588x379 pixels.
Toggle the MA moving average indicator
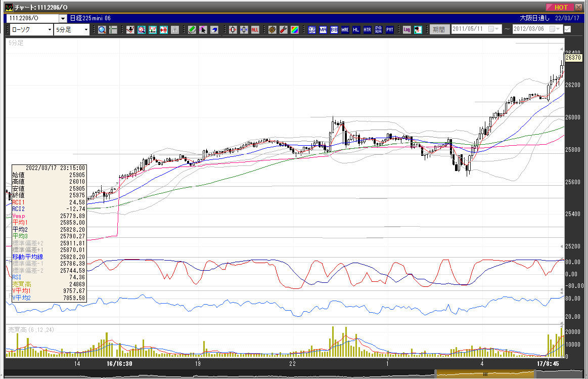click(x=323, y=30)
